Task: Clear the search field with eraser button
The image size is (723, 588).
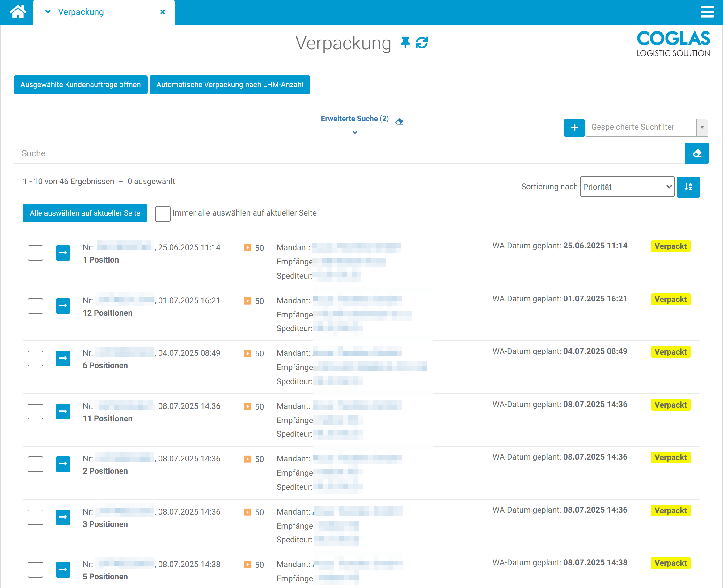Action: 697,153
